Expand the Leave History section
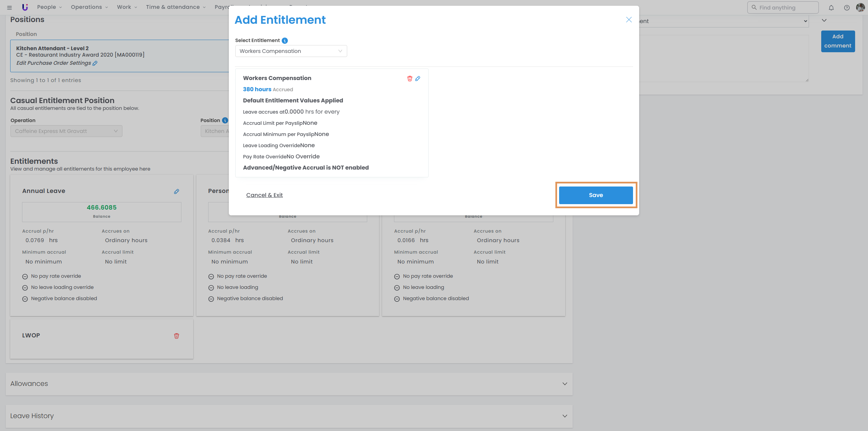 [x=565, y=416]
